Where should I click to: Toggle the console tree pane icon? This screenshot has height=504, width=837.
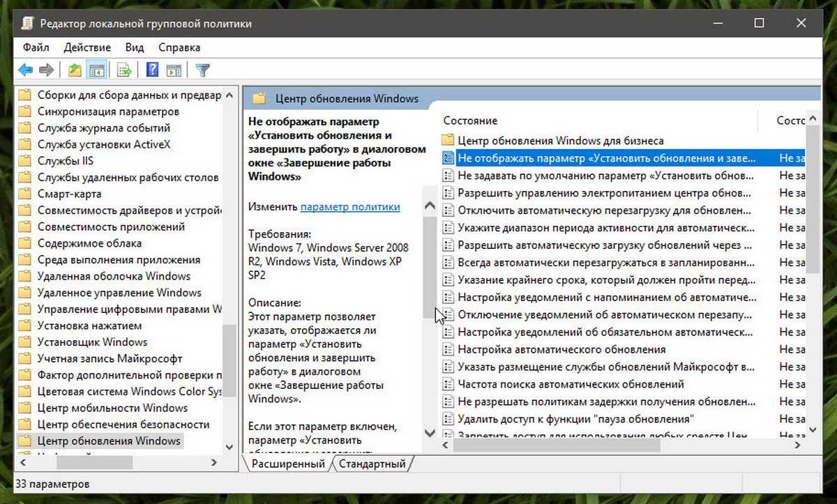pos(96,70)
